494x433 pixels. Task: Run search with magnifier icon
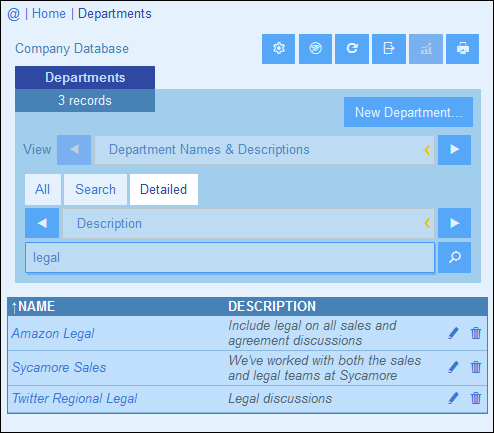(454, 257)
